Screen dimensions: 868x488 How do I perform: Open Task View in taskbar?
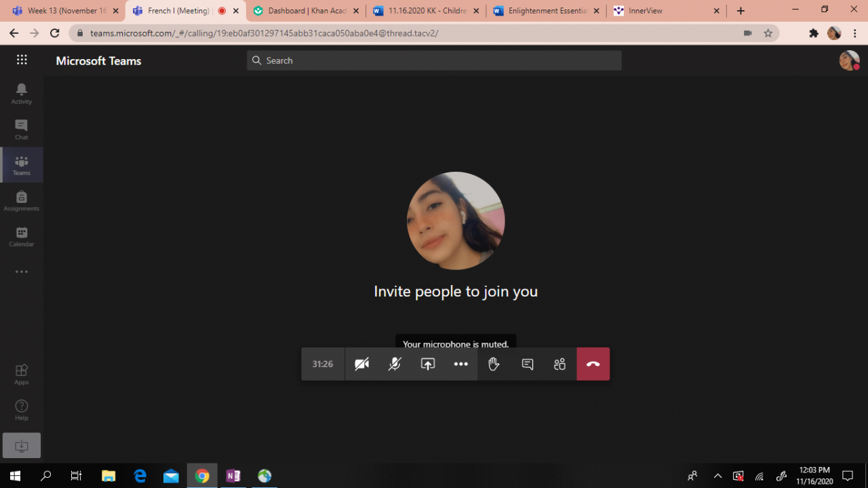76,476
